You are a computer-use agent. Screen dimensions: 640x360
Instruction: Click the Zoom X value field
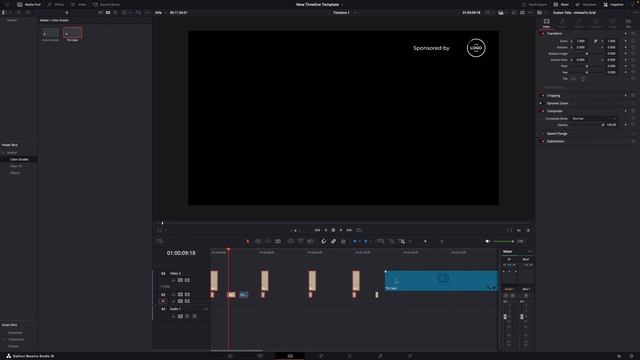pyautogui.click(x=581, y=41)
